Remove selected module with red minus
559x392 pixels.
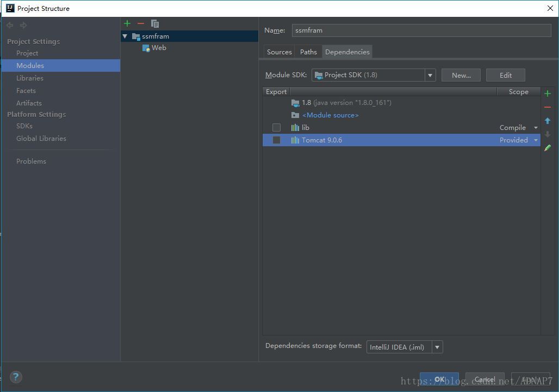tap(141, 23)
